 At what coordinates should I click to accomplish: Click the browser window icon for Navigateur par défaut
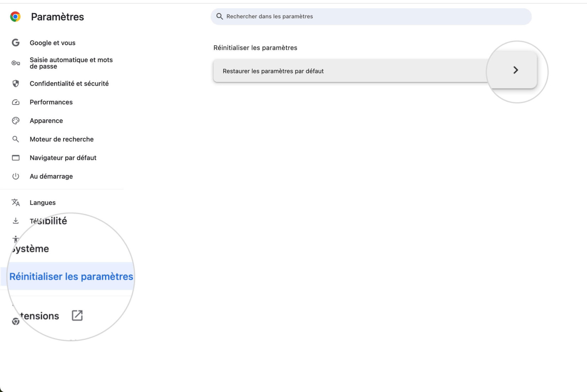coord(16,158)
